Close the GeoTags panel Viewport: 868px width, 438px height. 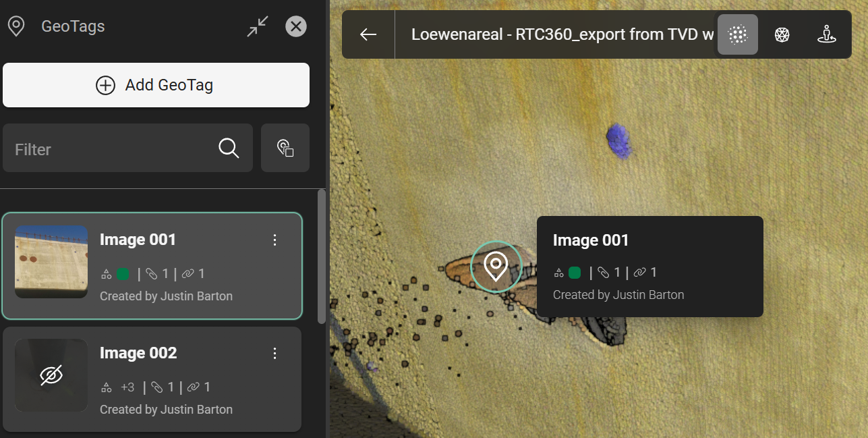pos(296,27)
